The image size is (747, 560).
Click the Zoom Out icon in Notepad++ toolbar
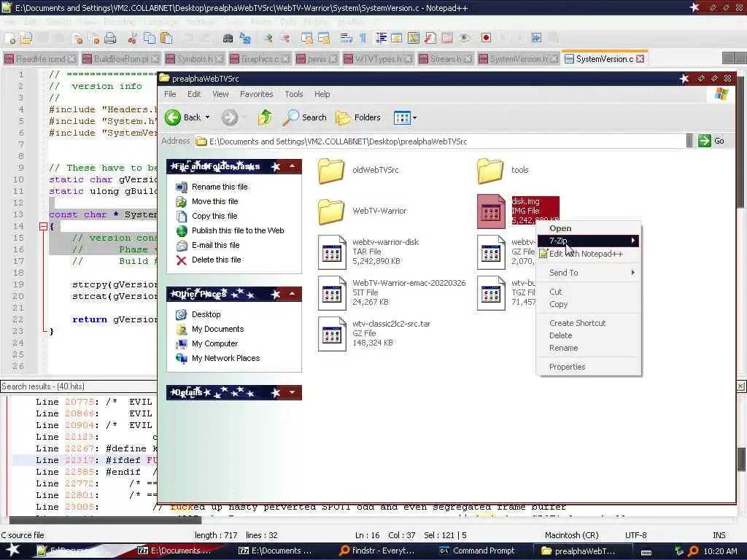(285, 38)
